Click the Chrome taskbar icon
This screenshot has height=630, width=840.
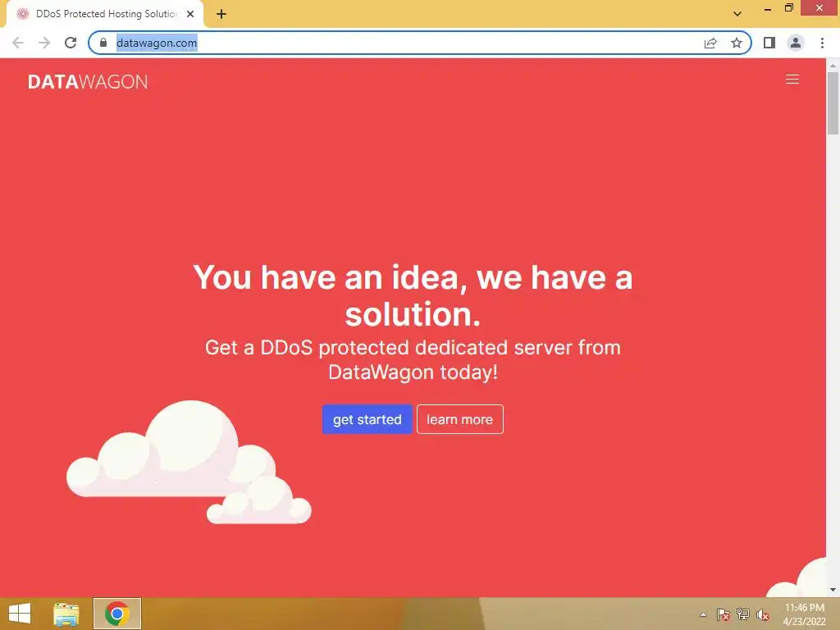click(x=117, y=614)
